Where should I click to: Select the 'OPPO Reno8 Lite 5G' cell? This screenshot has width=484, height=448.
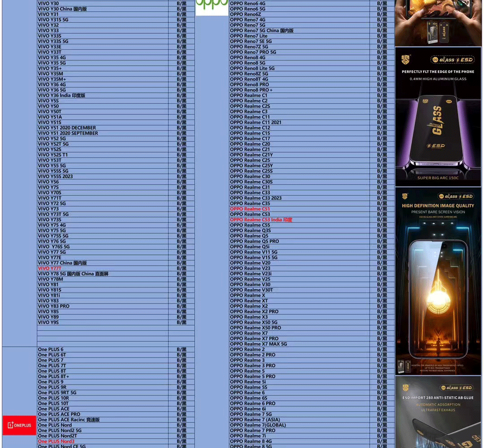(299, 69)
